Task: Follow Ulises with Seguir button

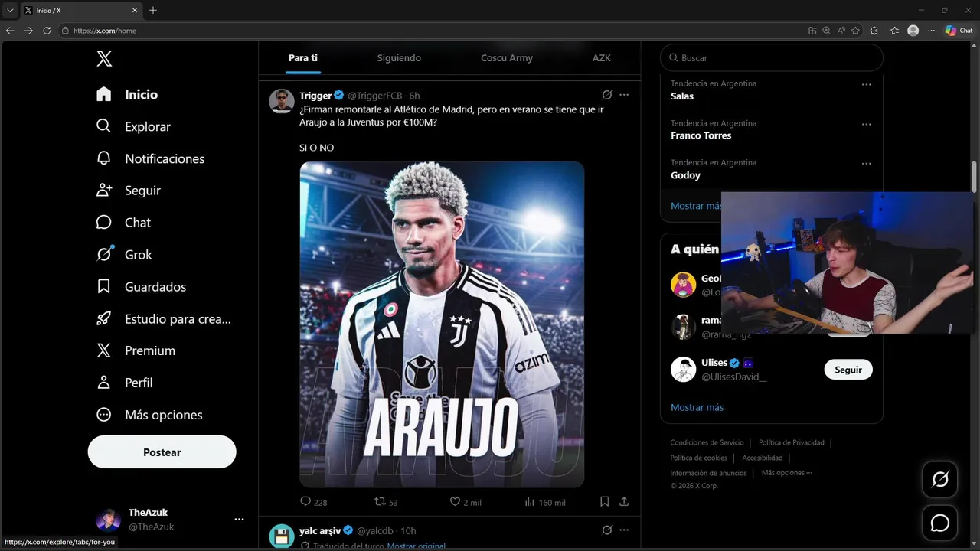Action: click(x=848, y=370)
